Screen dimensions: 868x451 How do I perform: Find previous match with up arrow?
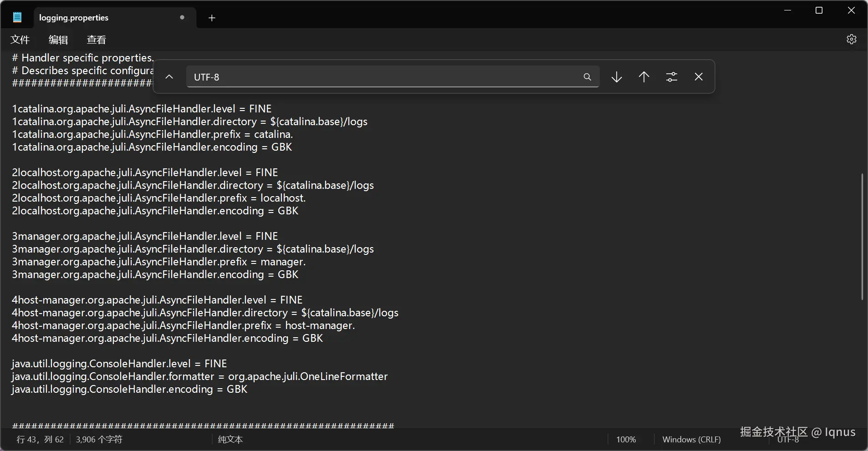[644, 77]
